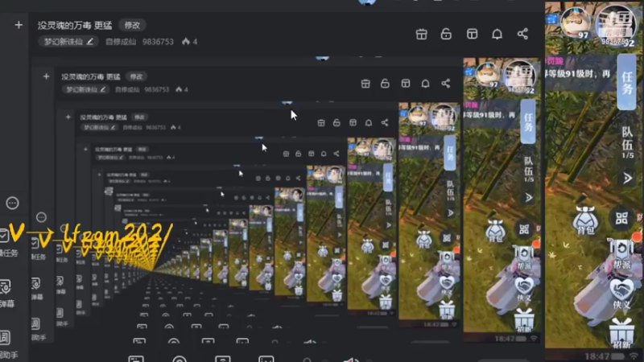The height and width of the screenshot is (362, 644).
Task: Open the 帮派 icon in the largest game preview
Action: 621,255
